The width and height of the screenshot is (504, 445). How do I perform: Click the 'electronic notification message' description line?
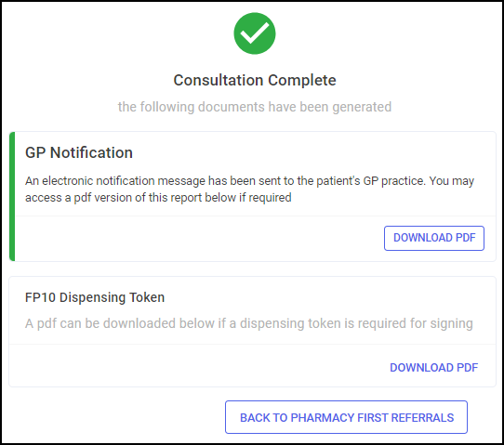249,181
